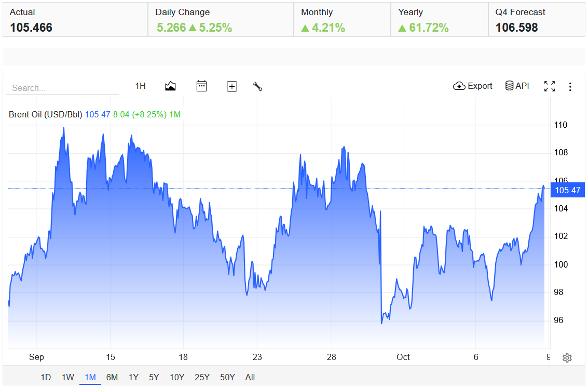Image resolution: width=588 pixels, height=387 pixels.
Task: Click the 23 x-axis date label
Action: (x=257, y=357)
